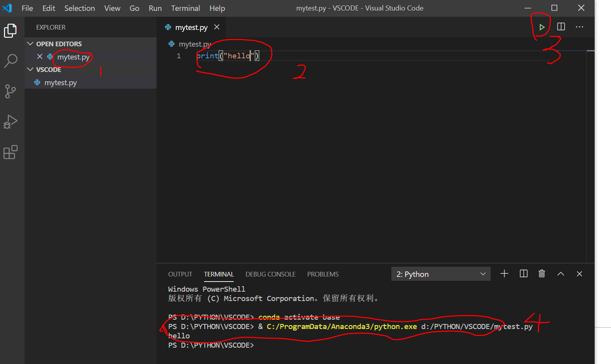Viewport: 611px width, 364px height.
Task: Select the mytest.py editor tab
Action: coord(191,27)
